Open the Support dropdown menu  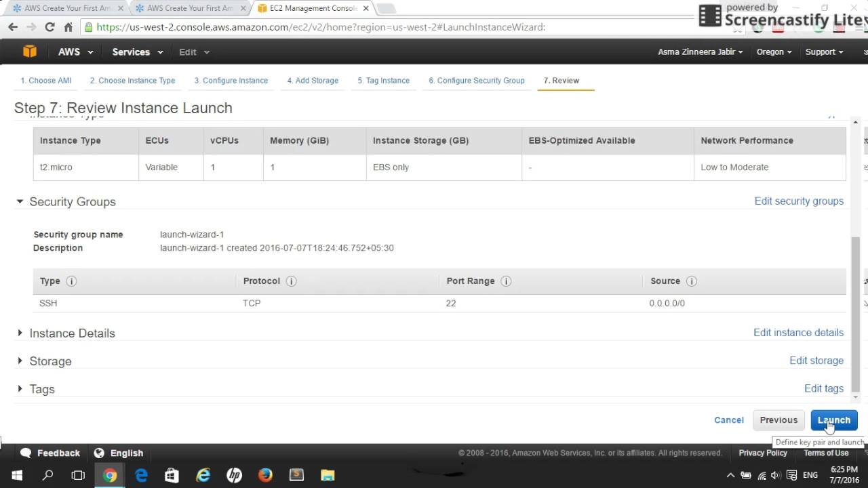coord(824,52)
